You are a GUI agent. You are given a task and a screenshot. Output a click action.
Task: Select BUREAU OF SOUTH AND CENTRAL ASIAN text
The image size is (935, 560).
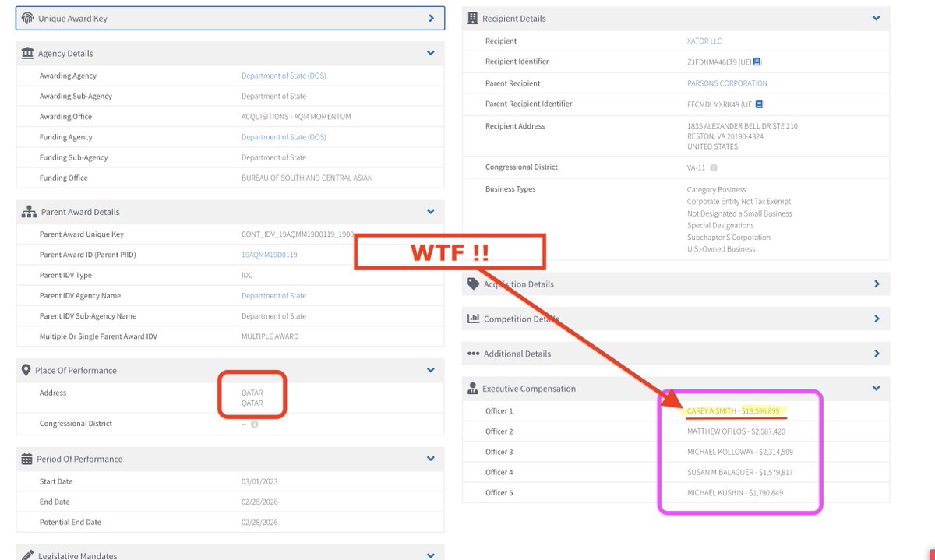[x=307, y=178]
